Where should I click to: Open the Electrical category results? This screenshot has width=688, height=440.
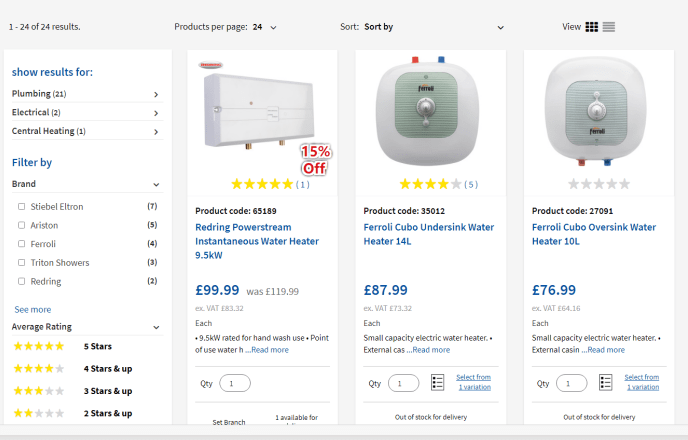(x=85, y=113)
